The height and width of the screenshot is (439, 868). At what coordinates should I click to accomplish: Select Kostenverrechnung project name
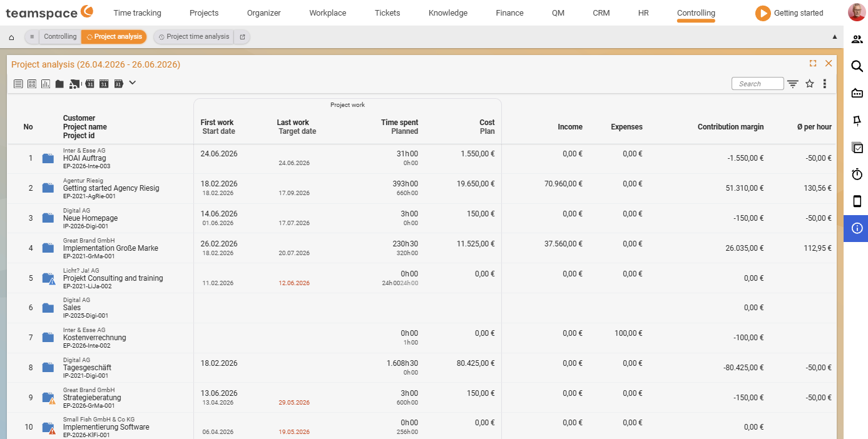[x=94, y=338]
